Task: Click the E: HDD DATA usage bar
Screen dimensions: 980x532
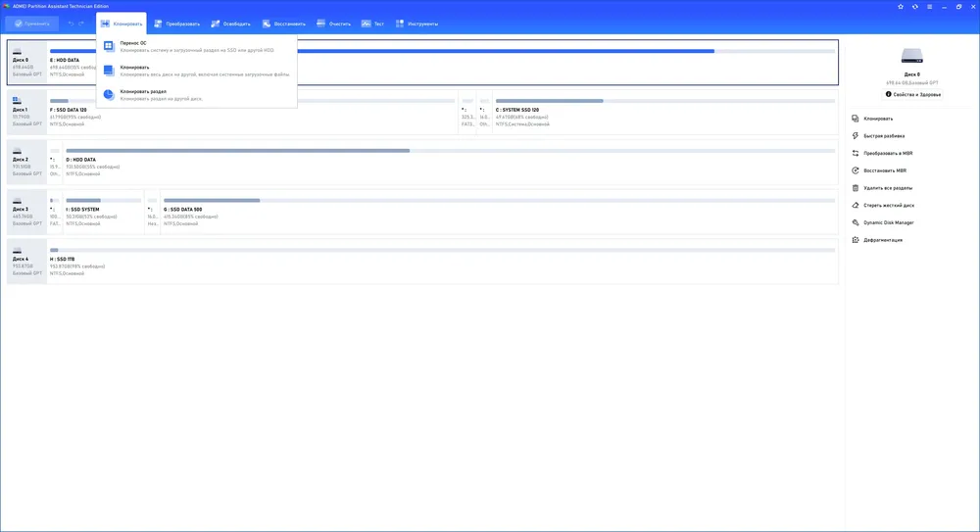Action: [x=443, y=51]
